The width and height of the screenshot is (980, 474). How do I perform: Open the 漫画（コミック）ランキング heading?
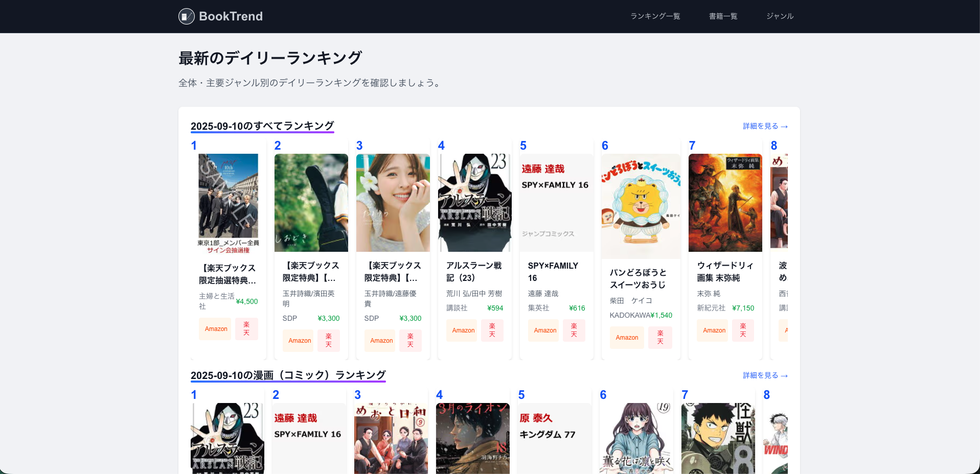coord(288,375)
